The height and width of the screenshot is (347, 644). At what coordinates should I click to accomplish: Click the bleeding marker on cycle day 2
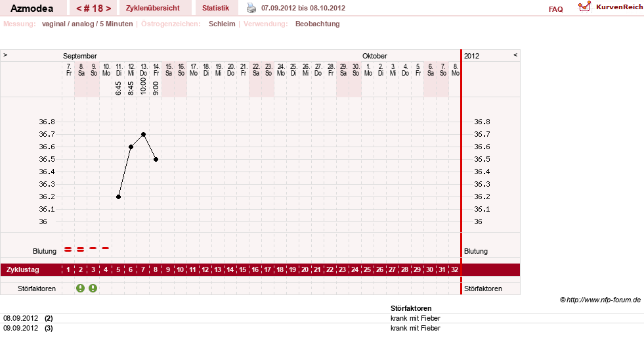pos(81,250)
